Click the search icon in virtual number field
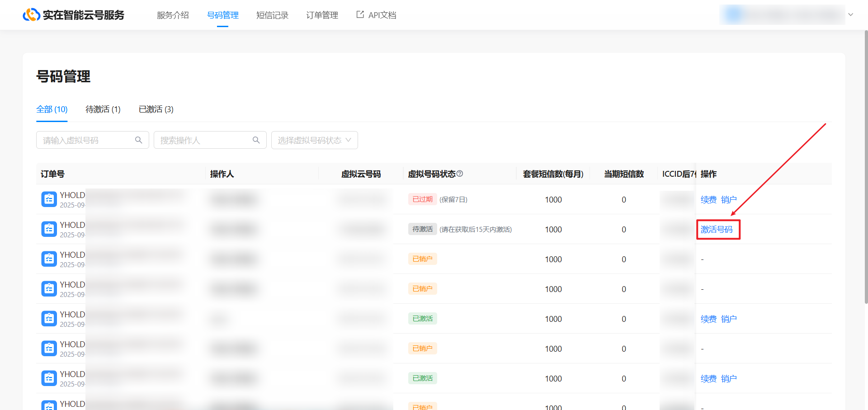Image resolution: width=868 pixels, height=410 pixels. pyautogui.click(x=139, y=140)
